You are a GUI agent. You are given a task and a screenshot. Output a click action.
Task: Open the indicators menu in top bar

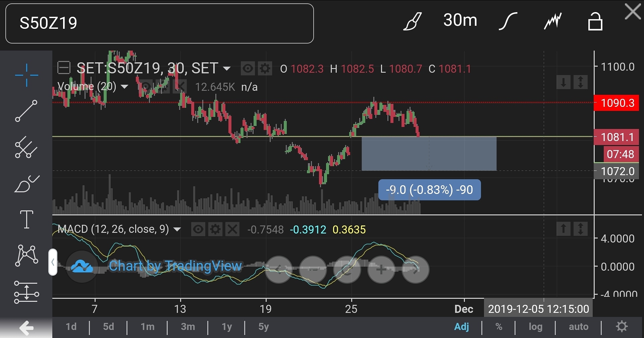(x=552, y=21)
